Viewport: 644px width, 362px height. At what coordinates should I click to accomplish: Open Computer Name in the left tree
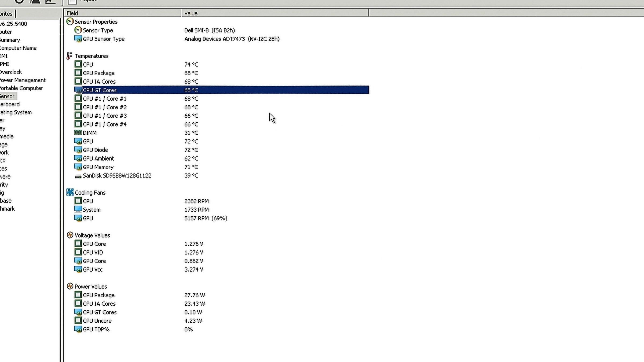[18, 48]
